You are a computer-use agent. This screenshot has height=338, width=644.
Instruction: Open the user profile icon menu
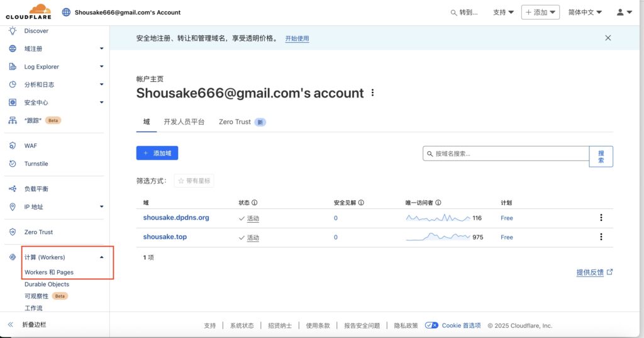[624, 13]
